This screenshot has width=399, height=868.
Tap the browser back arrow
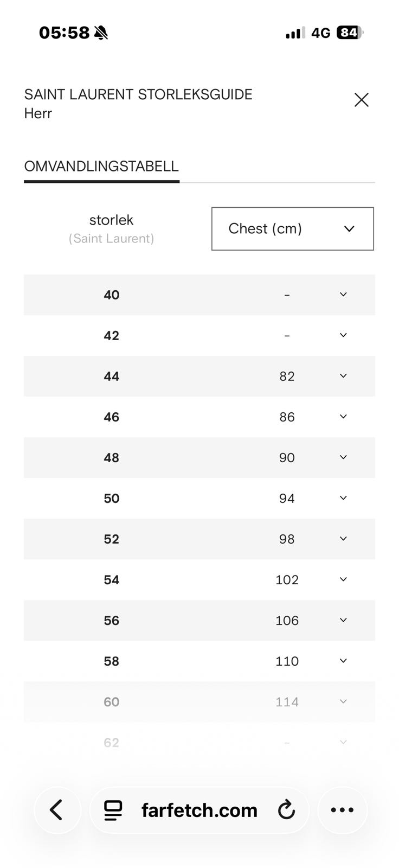[x=57, y=810]
